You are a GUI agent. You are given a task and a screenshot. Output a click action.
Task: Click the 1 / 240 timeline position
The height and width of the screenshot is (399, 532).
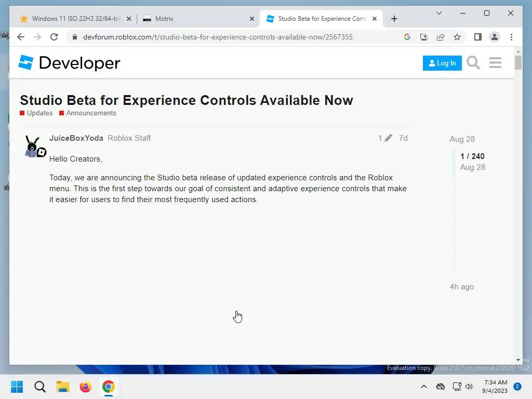pos(472,156)
